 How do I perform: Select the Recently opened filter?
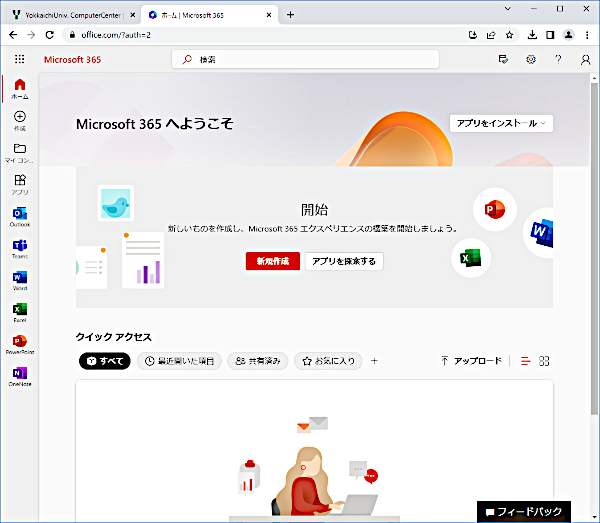(179, 361)
